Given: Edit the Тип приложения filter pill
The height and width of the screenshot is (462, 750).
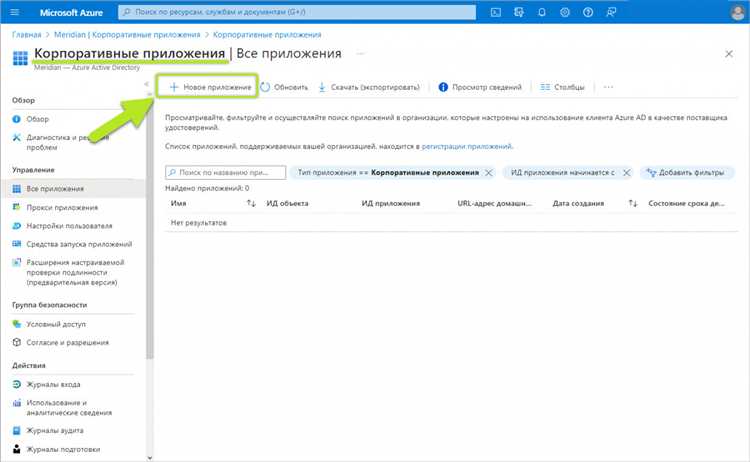Looking at the screenshot, I should (x=387, y=173).
